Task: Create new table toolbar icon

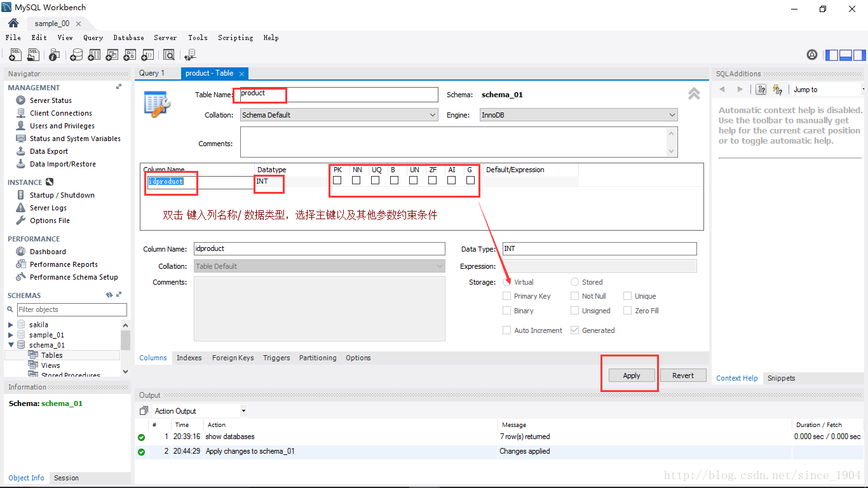Action: 94,55
